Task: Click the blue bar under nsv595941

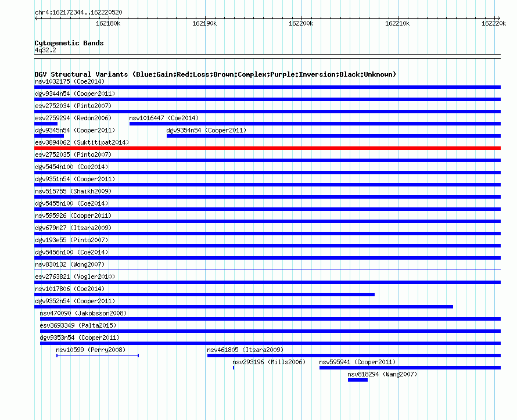Action: click(x=410, y=368)
